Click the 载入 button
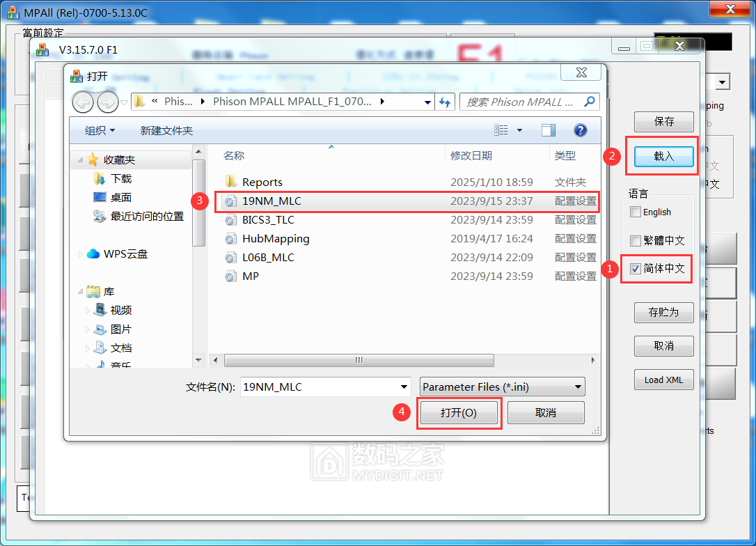Viewport: 756px width, 546px height. pos(664,156)
